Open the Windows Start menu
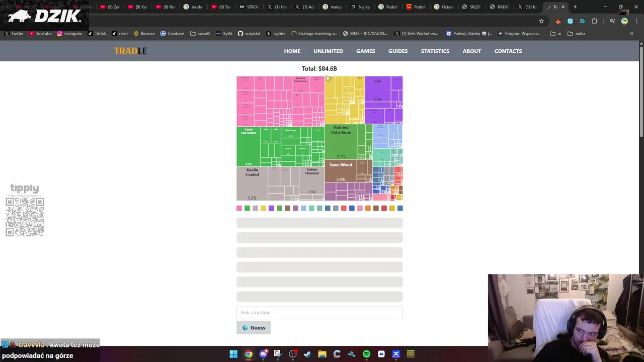This screenshot has width=644, height=362. tap(233, 354)
